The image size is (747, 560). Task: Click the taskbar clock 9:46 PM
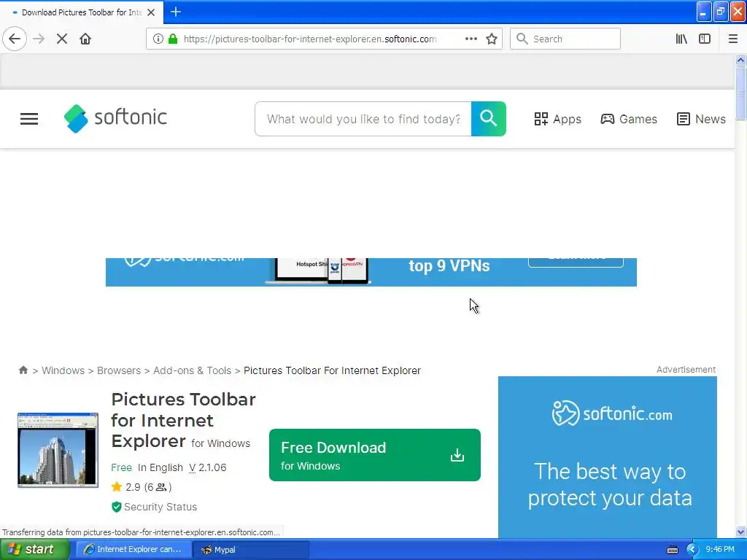pyautogui.click(x=720, y=549)
